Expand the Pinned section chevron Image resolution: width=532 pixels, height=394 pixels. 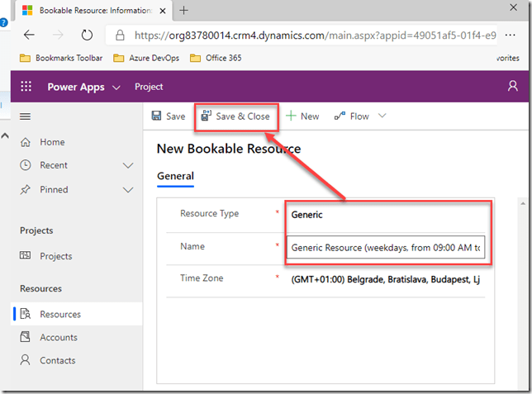pyautogui.click(x=128, y=189)
